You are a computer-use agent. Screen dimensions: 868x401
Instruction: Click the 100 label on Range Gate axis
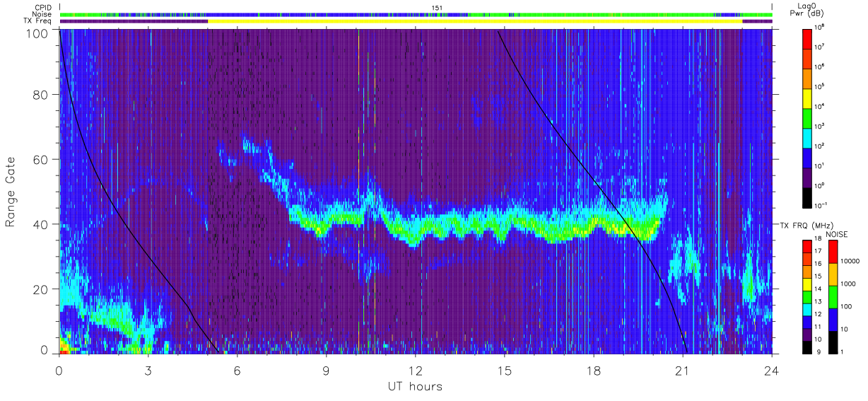point(39,33)
